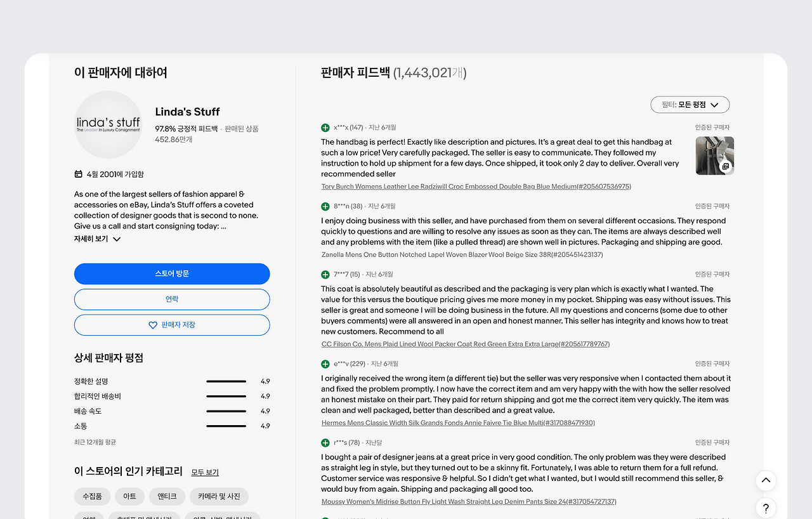Click the 4월 2001에 가입함 text
The image size is (812, 519).
coord(115,174)
